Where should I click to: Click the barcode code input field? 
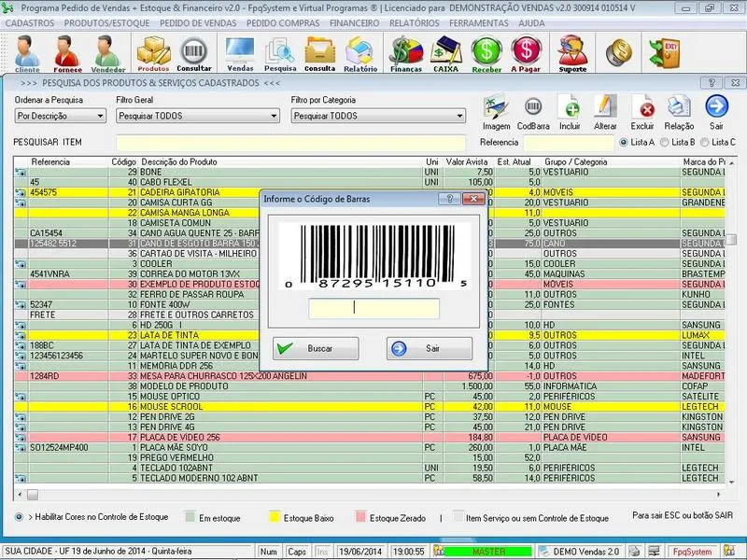tap(373, 308)
